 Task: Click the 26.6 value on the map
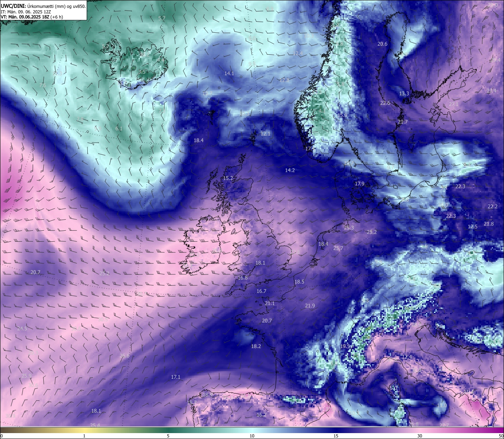pos(124,356)
